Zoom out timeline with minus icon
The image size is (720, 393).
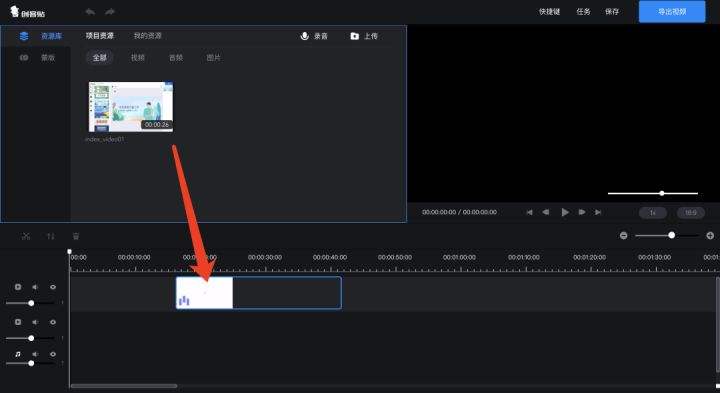623,236
